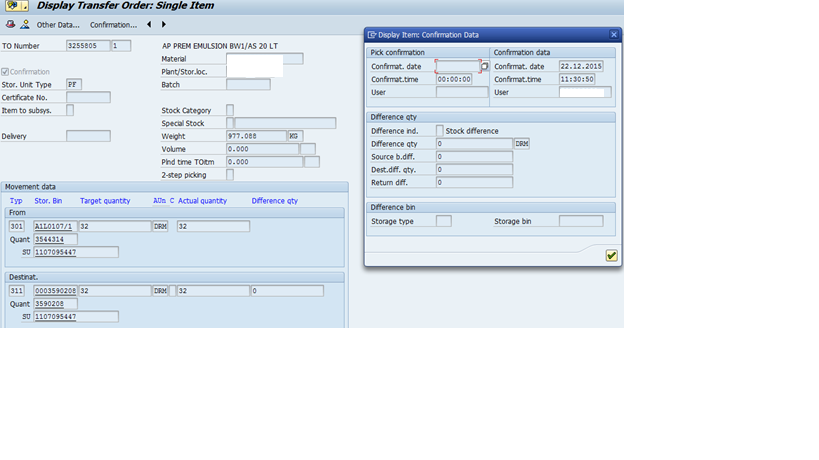Toggle the Item to subsys. checkbox
This screenshot has height=460, width=819.
pos(70,110)
